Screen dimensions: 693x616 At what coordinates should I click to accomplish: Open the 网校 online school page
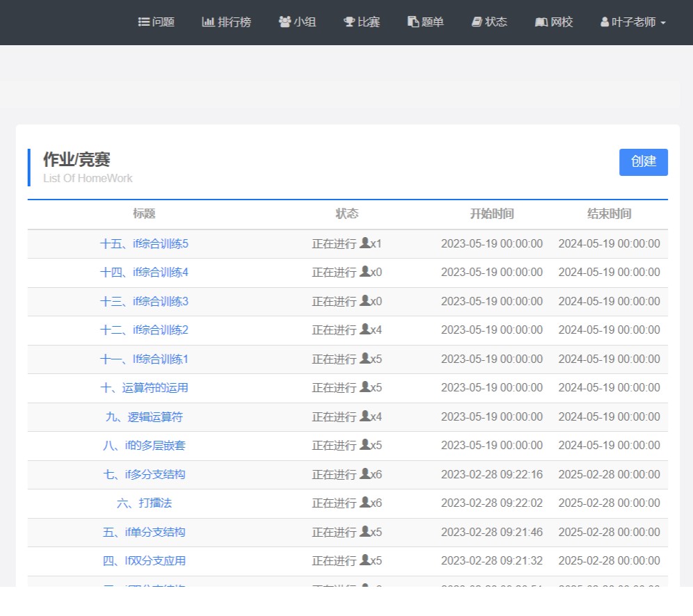click(554, 22)
